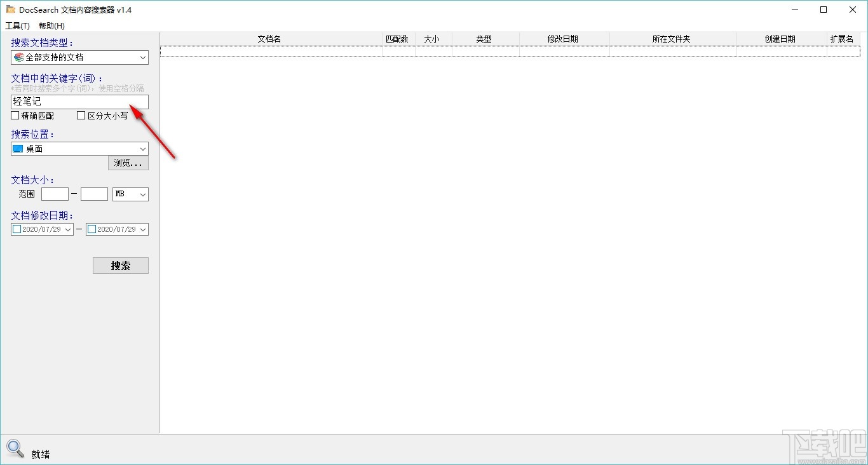Click the document type icon beside 全部支持的文档

(x=17, y=57)
